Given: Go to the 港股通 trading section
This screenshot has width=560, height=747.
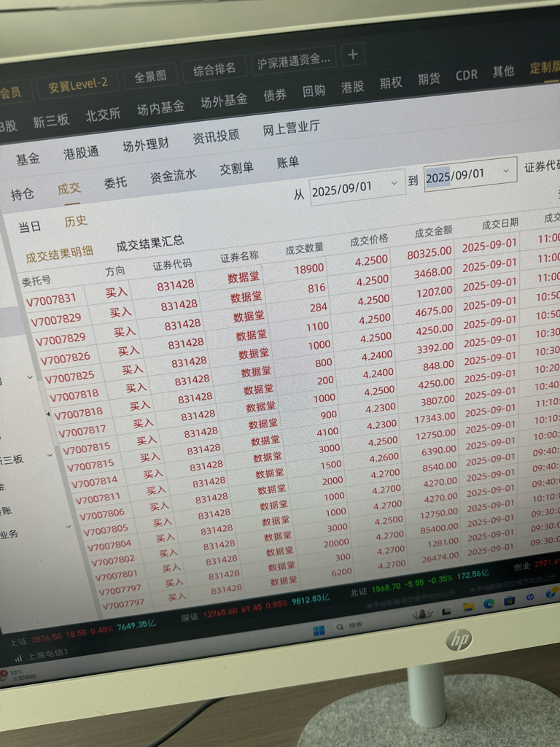Looking at the screenshot, I should [x=81, y=152].
